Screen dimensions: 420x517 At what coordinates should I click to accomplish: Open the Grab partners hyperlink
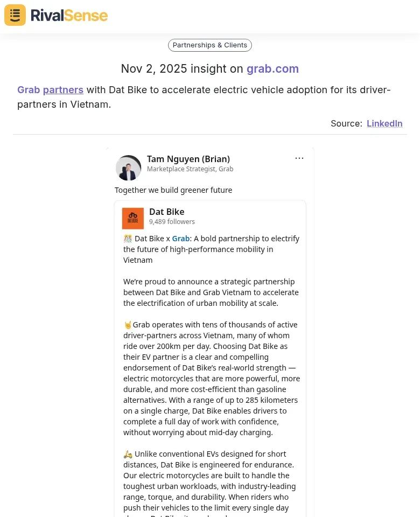tap(50, 89)
